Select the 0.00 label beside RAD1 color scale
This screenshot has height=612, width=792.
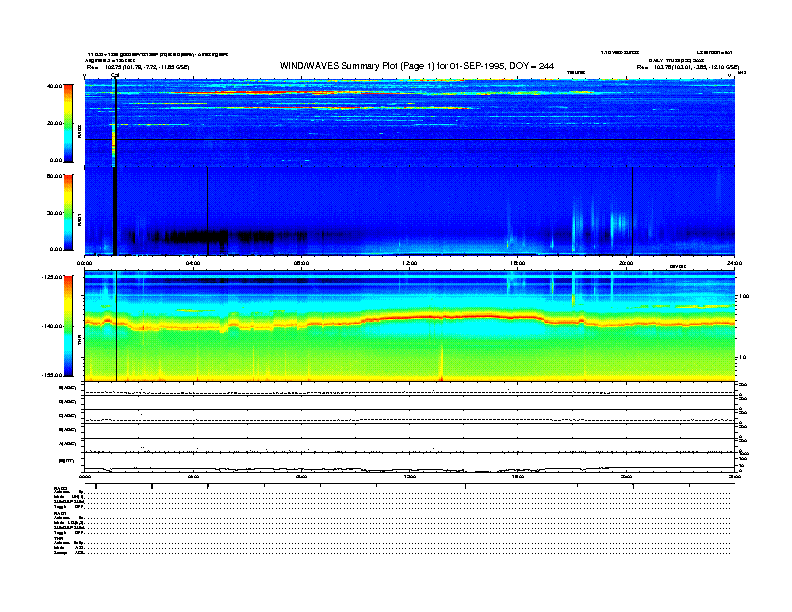coord(55,249)
